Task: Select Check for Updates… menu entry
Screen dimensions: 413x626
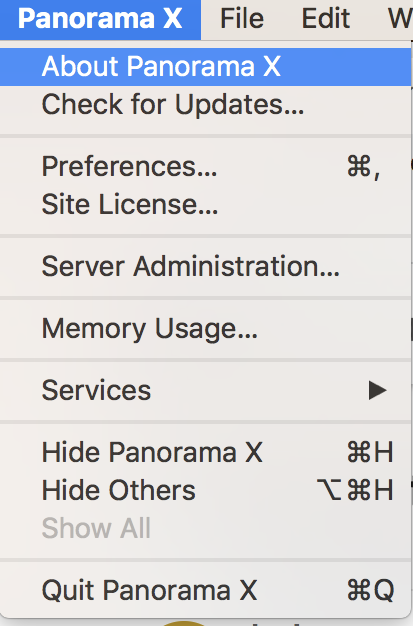Action: coord(205,105)
